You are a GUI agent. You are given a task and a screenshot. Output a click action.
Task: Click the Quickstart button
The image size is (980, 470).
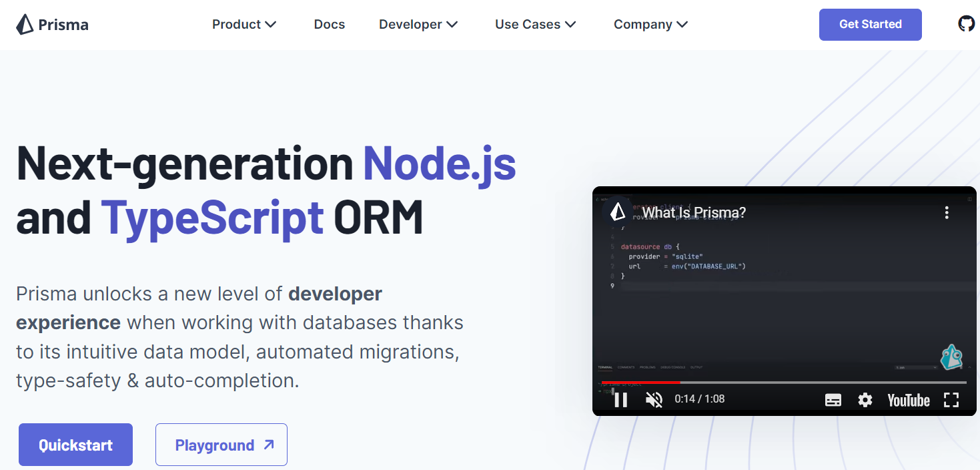pyautogui.click(x=75, y=445)
